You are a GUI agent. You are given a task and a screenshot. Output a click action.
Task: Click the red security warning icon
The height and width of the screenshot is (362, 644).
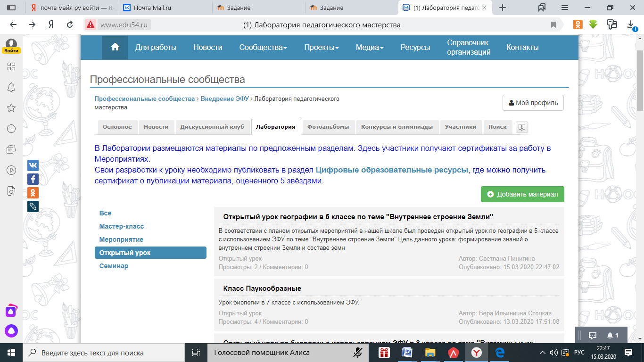(90, 25)
